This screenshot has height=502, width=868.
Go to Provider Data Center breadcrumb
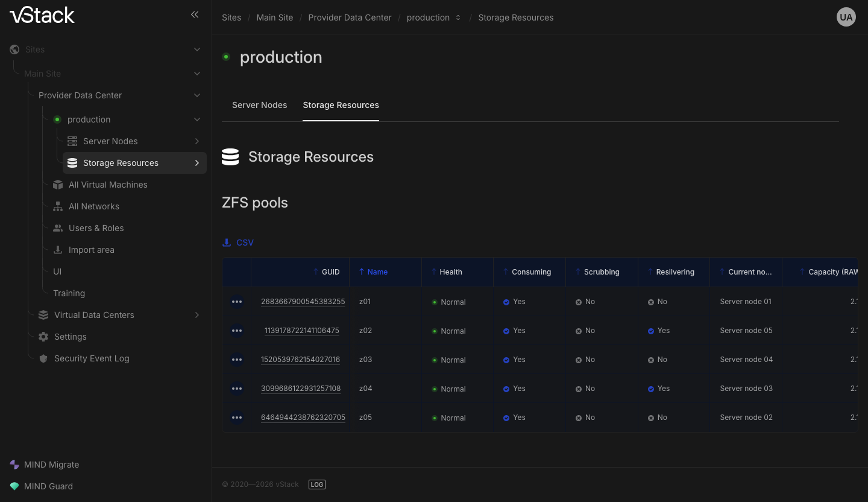coord(350,17)
